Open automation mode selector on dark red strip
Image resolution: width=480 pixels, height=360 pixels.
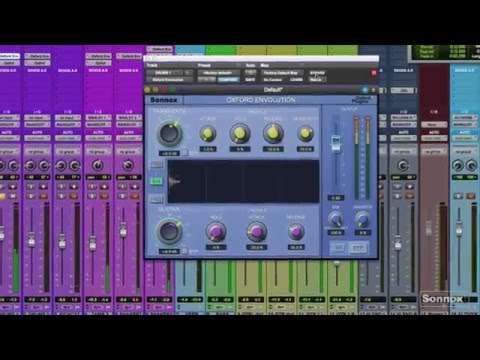[x=434, y=138]
